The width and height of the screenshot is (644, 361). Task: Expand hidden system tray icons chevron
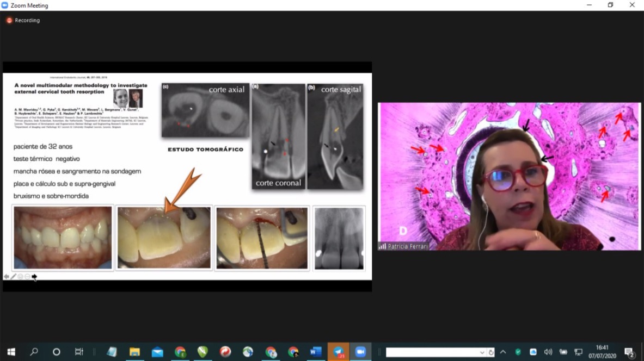click(503, 352)
